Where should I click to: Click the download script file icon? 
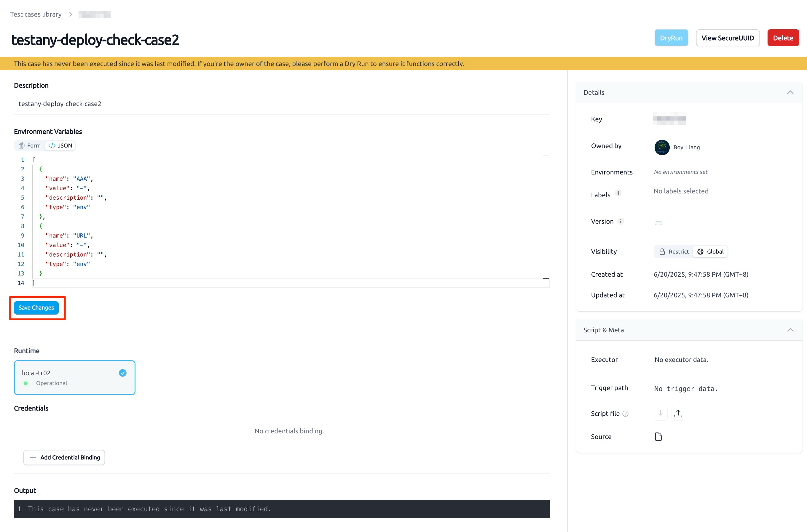point(660,413)
